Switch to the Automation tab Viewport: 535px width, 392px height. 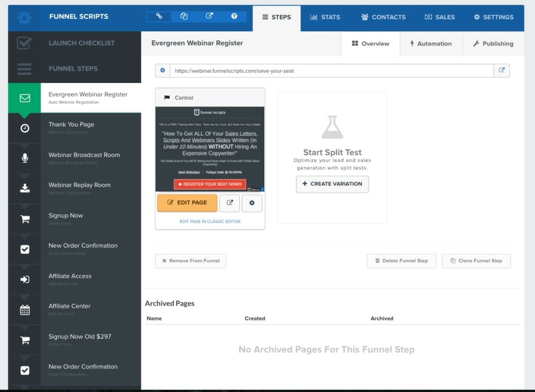pos(432,44)
